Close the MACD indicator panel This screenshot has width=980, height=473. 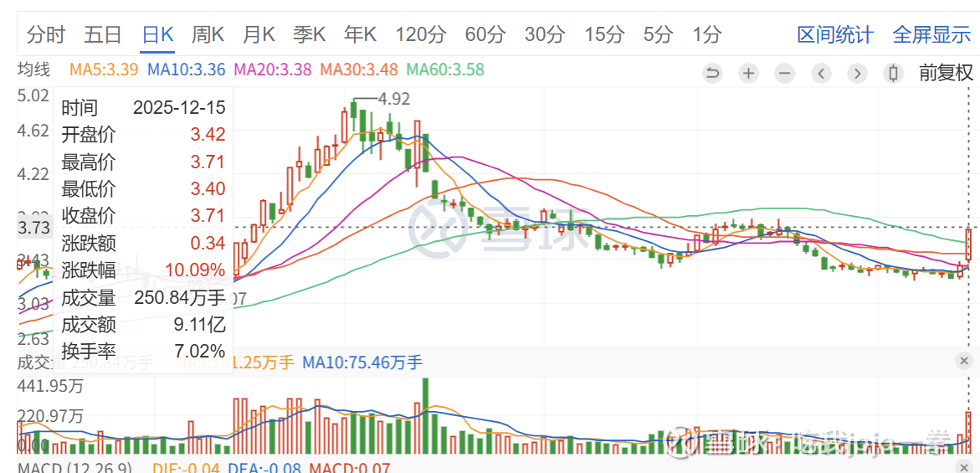pyautogui.click(x=965, y=467)
